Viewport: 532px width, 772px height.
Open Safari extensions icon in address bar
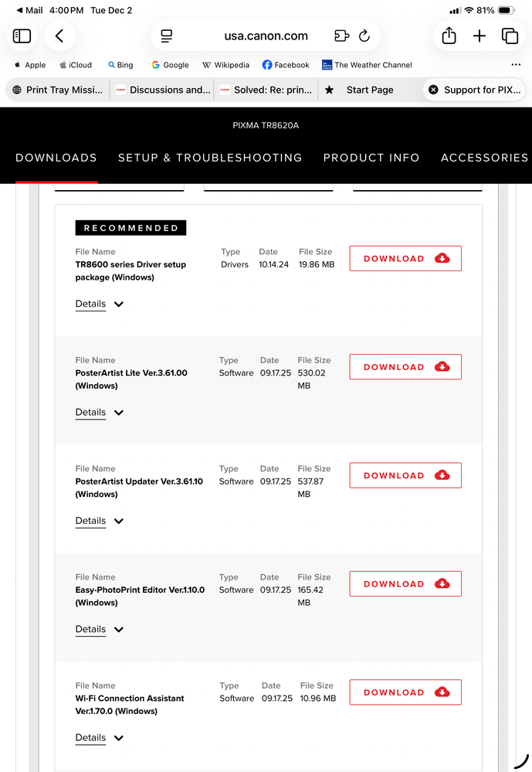(341, 36)
